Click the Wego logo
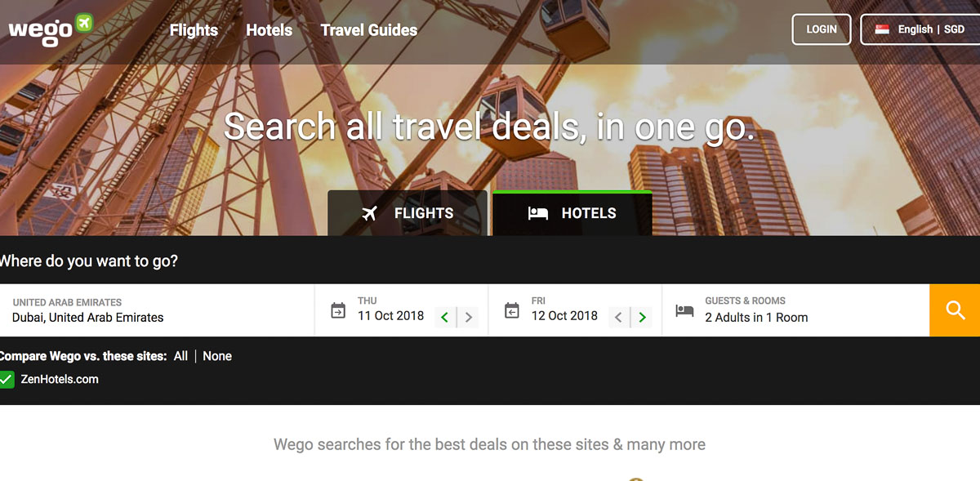Image resolution: width=980 pixels, height=481 pixels. [51, 27]
